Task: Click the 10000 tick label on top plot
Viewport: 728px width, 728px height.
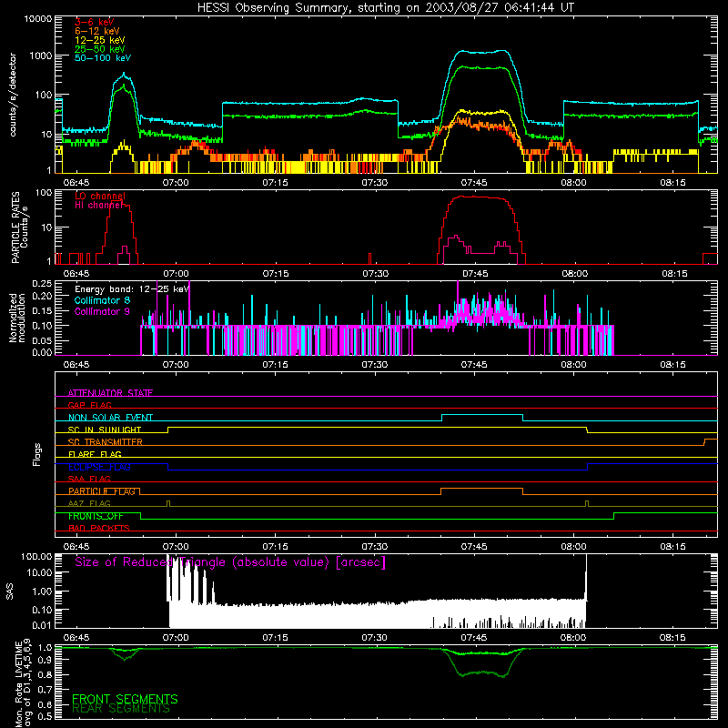Action: point(37,19)
